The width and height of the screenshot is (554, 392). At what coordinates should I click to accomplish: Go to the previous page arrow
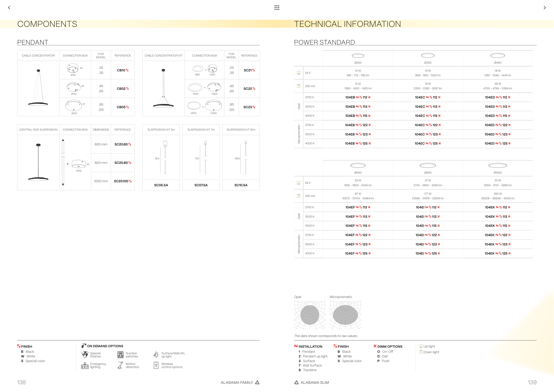pos(9,8)
